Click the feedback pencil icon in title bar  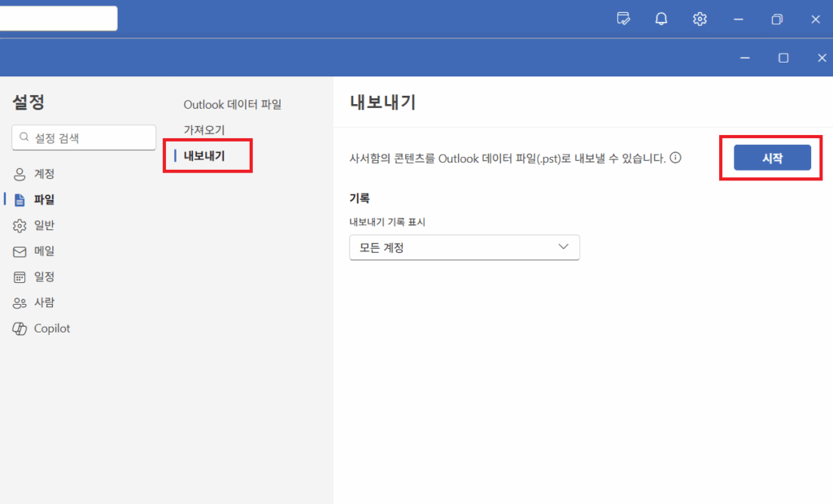623,18
